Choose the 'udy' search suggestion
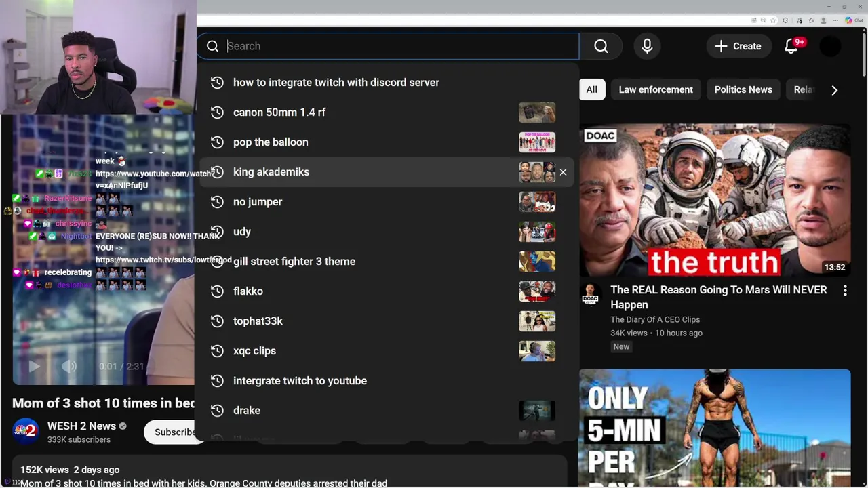868x488 pixels. point(387,232)
